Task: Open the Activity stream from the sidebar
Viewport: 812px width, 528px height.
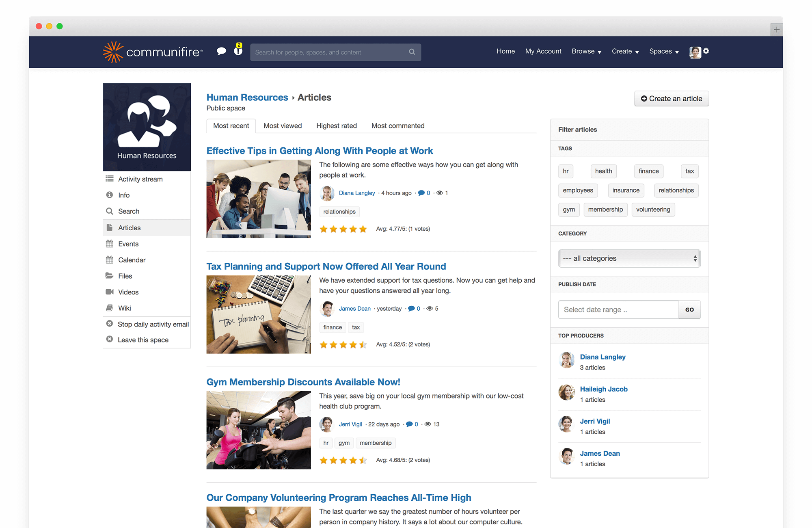Action: point(140,179)
